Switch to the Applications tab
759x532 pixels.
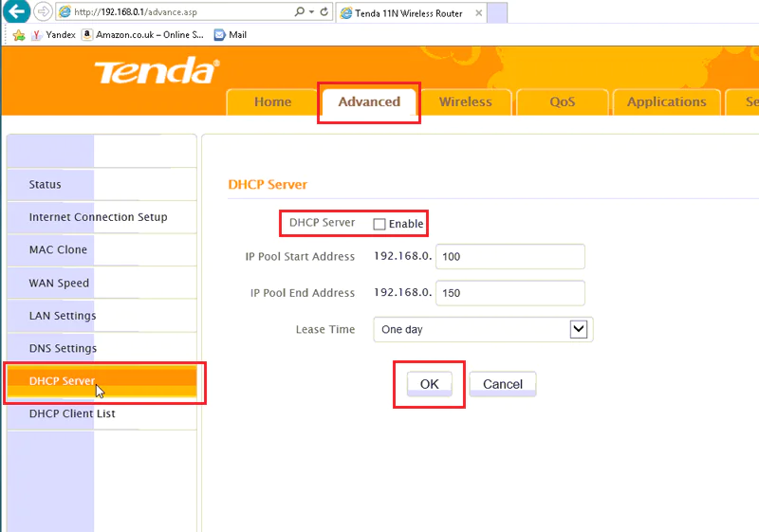pos(667,102)
